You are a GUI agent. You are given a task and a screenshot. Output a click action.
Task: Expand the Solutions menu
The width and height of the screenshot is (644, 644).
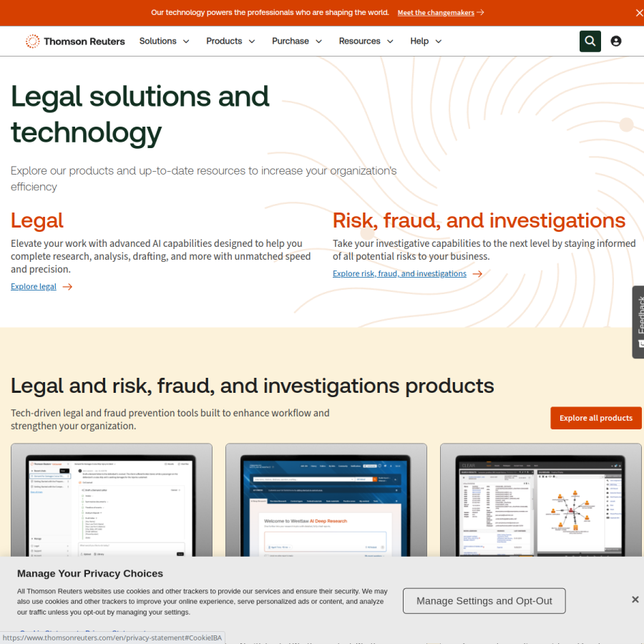[165, 41]
